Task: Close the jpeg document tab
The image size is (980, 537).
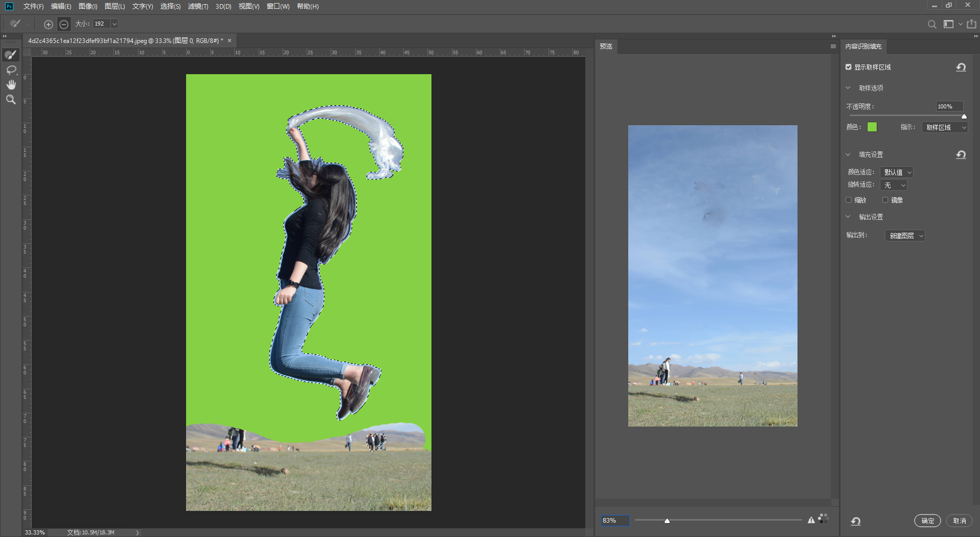Action: tap(230, 40)
